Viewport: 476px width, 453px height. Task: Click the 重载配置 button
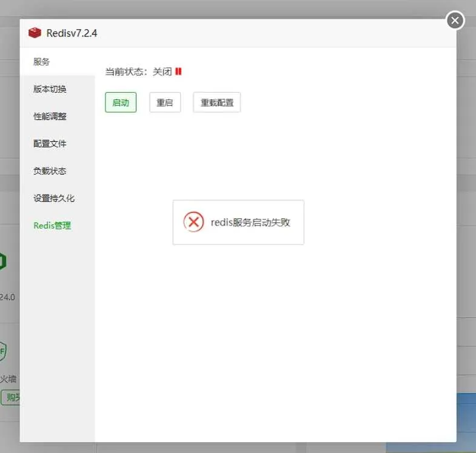point(216,102)
